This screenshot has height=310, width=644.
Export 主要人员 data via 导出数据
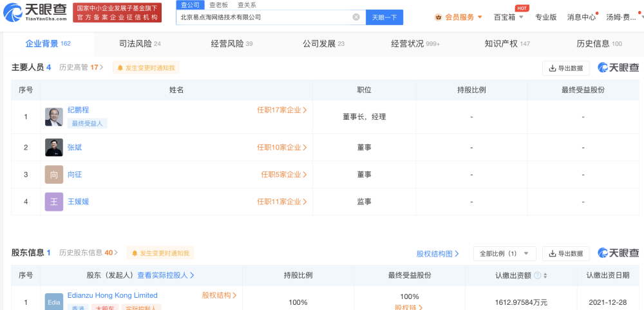tap(565, 68)
